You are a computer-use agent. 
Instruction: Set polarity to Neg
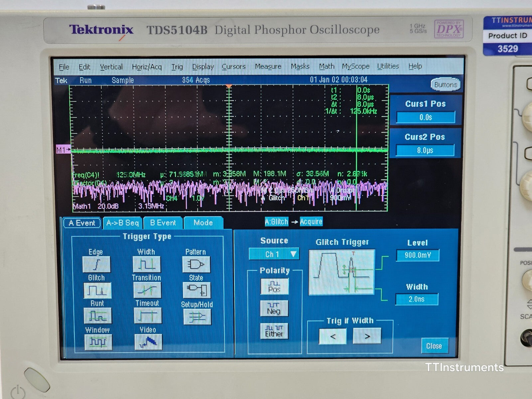pyautogui.click(x=274, y=308)
